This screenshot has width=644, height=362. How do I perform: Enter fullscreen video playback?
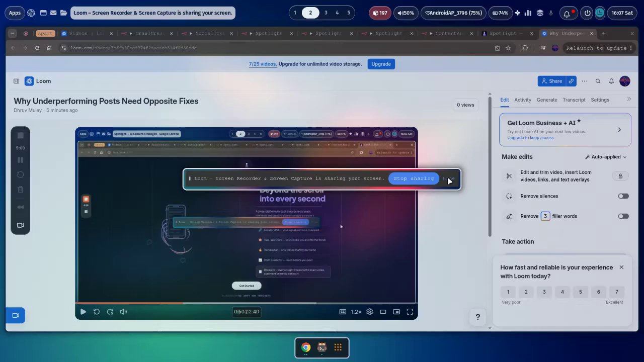click(410, 312)
